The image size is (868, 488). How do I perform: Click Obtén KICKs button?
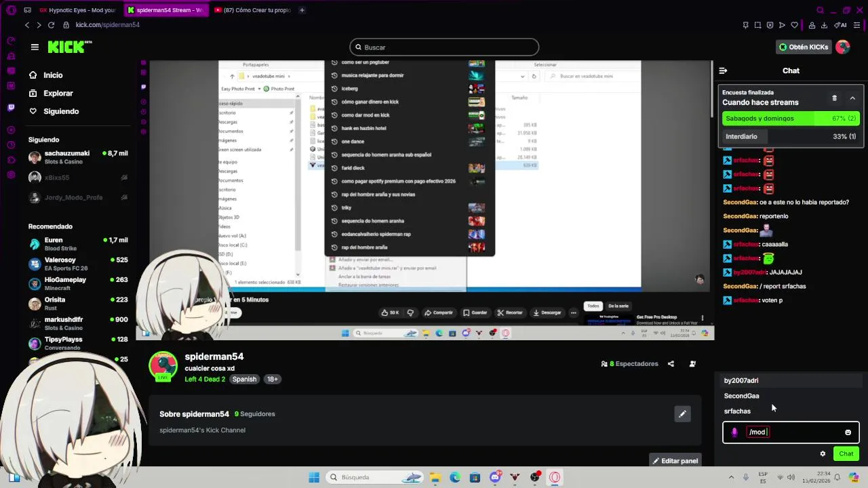point(804,47)
